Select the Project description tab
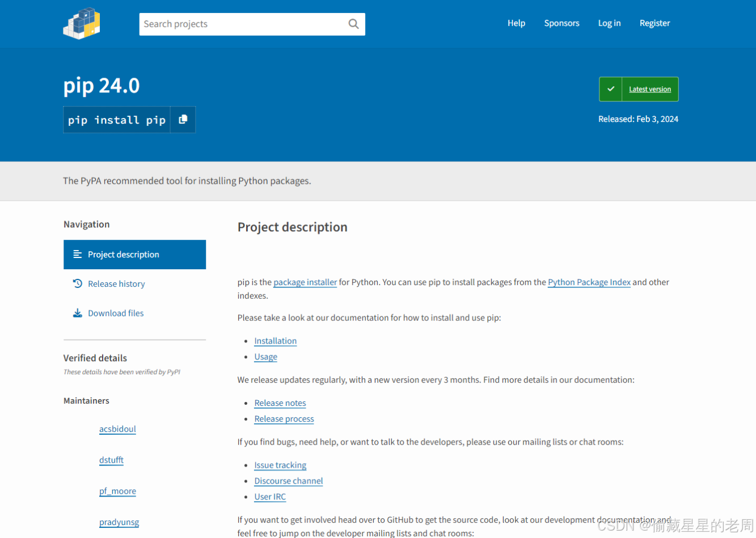Viewport: 756px width, 538px height. tap(134, 255)
